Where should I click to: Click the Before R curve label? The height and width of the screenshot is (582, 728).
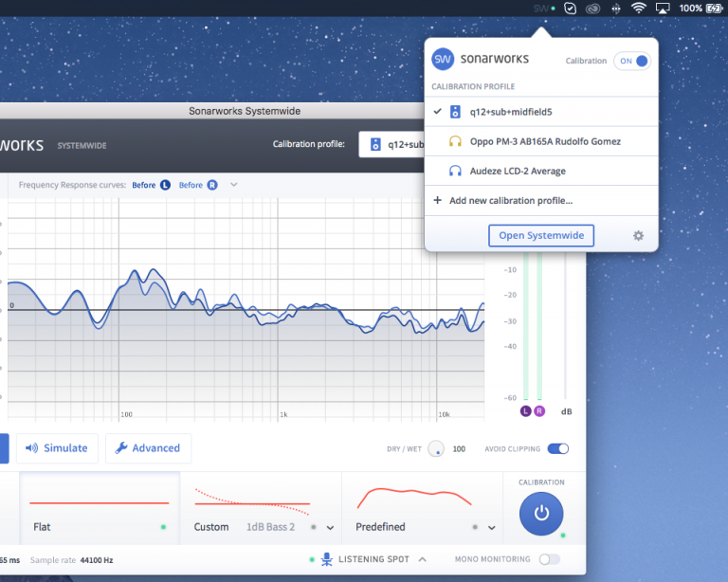click(x=191, y=185)
